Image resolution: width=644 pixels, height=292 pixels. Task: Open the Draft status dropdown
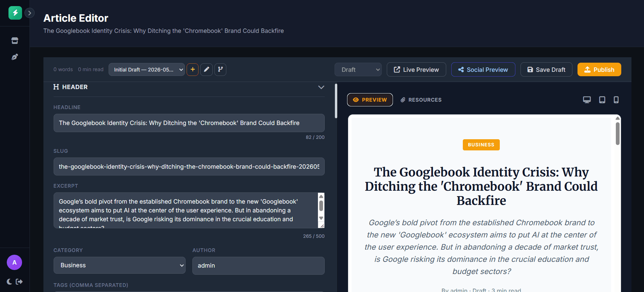coord(358,69)
